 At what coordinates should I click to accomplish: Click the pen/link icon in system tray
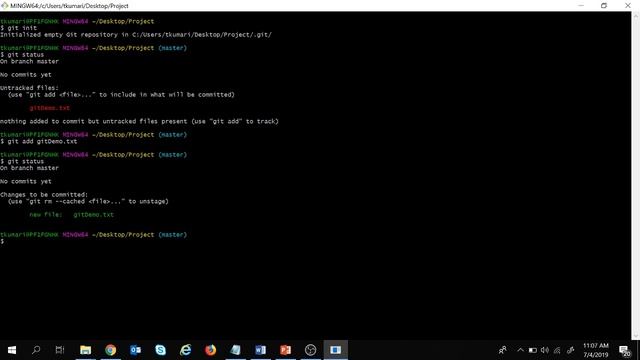(x=571, y=350)
